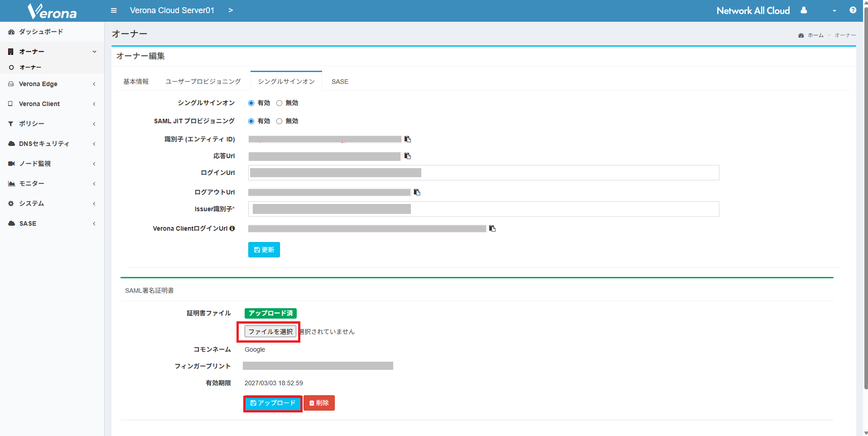Click the Policy filter icon
The width and height of the screenshot is (868, 436).
tap(11, 124)
